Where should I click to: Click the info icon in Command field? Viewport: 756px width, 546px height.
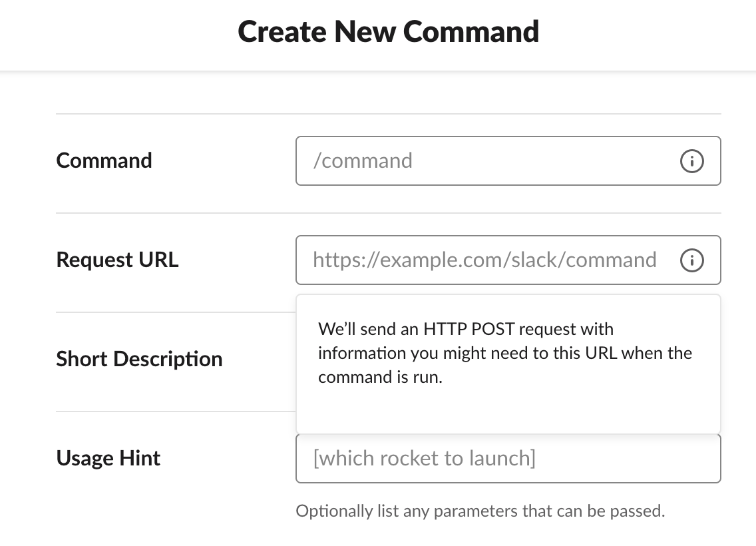coord(692,161)
